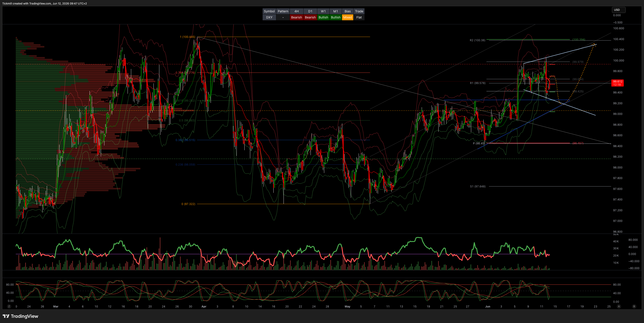Click the 100.600 price axis label
Viewport: 644px width, 323px height.
[619, 28]
